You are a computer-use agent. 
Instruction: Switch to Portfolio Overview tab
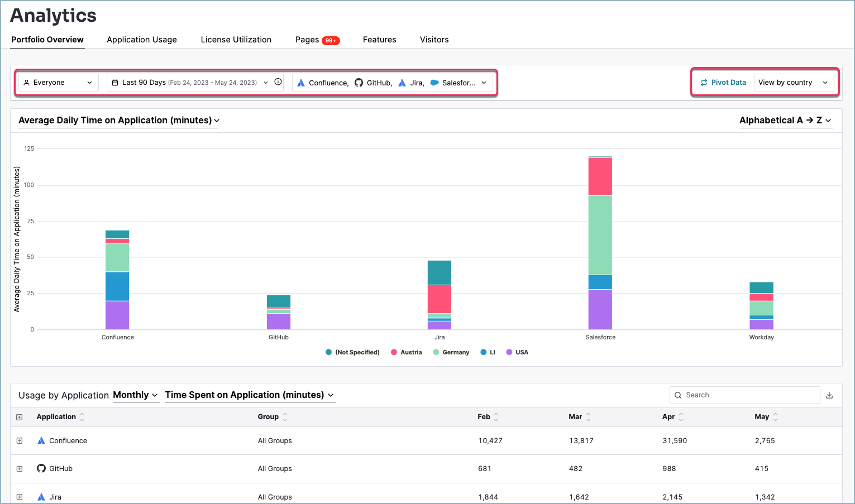(47, 40)
